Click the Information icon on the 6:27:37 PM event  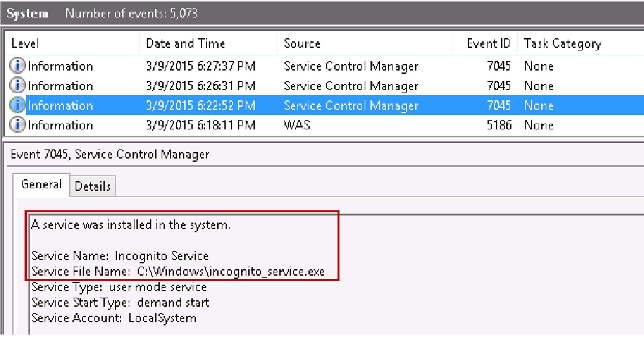tap(17, 66)
